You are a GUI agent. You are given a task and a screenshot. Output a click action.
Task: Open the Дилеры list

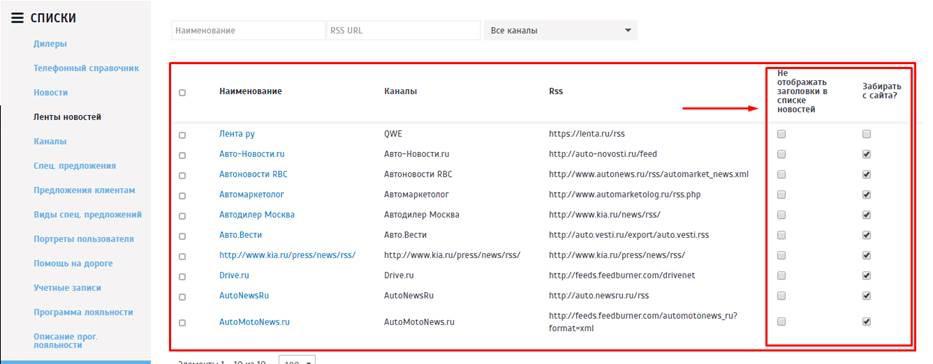(50, 43)
